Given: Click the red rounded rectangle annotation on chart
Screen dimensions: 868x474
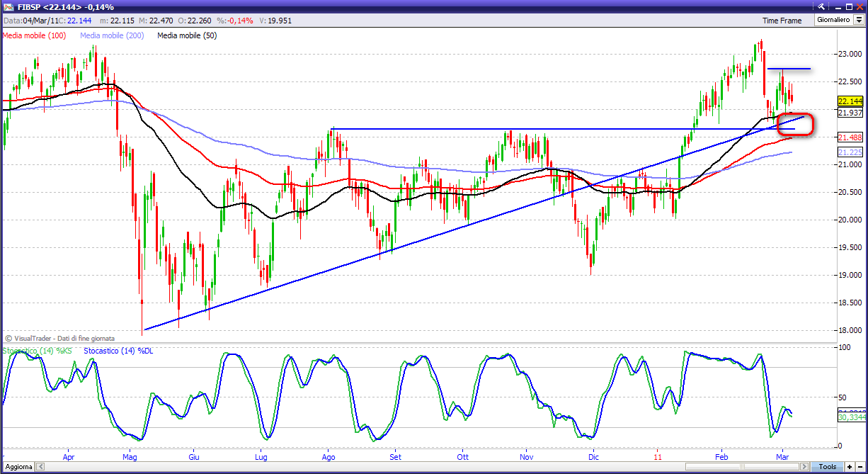Looking at the screenshot, I should click(795, 124).
